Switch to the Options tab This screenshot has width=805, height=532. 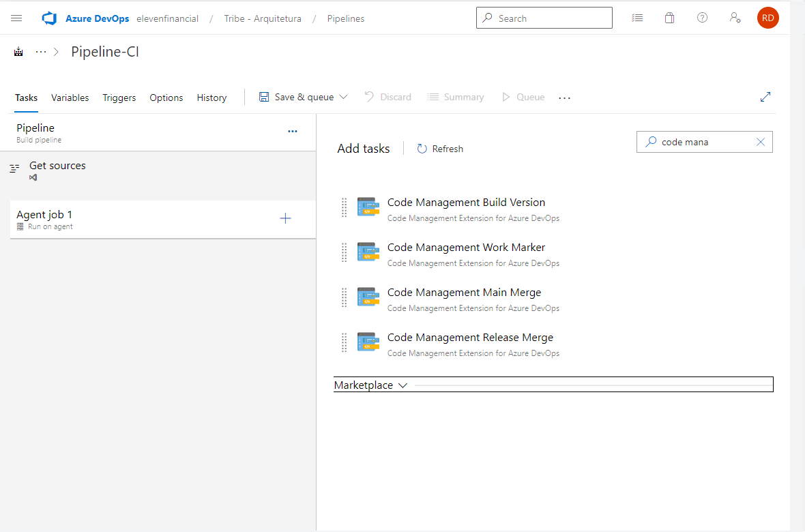click(x=166, y=98)
